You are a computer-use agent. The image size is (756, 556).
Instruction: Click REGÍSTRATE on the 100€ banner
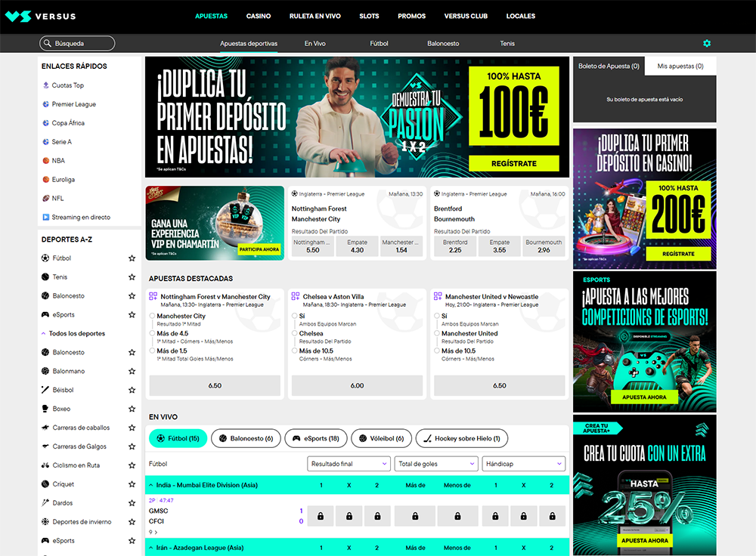pos(514,163)
